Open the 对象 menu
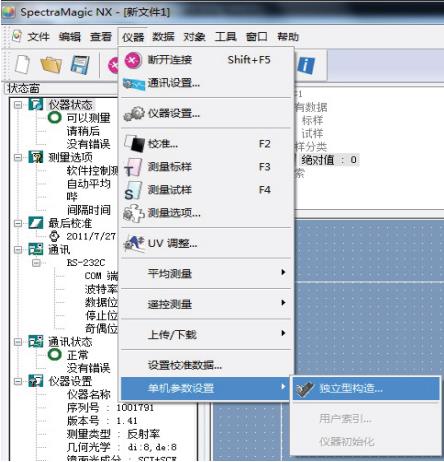Screen dimensions: 444x462 [x=194, y=37]
